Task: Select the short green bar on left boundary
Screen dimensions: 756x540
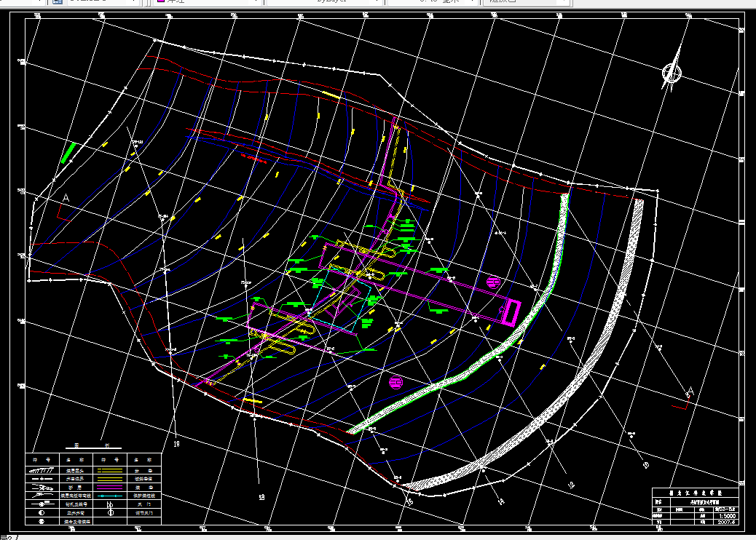Action: (68, 153)
